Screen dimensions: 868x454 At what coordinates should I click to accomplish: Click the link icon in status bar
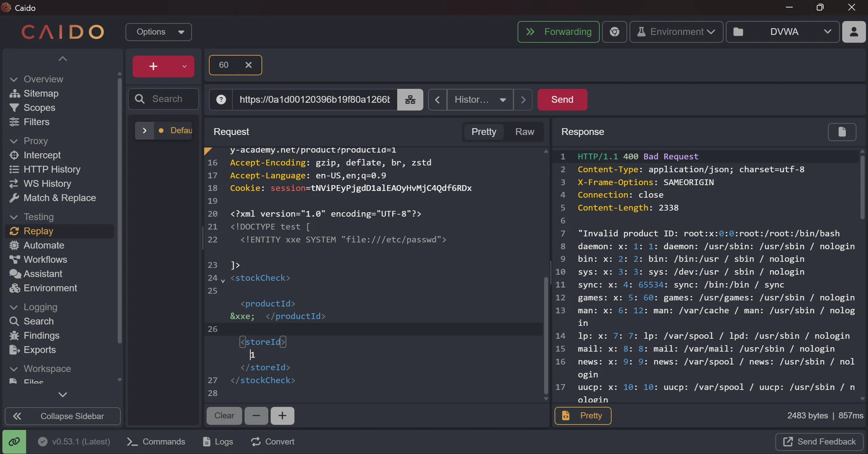(x=14, y=441)
